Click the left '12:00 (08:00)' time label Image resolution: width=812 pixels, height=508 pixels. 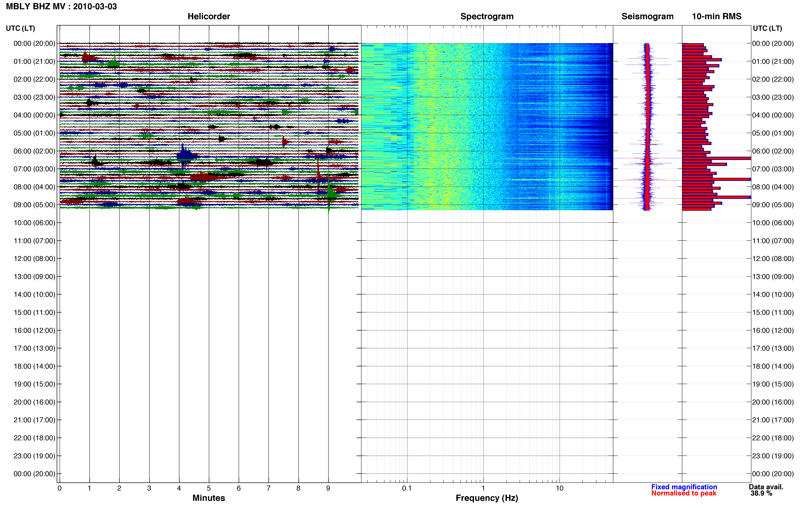click(x=34, y=259)
